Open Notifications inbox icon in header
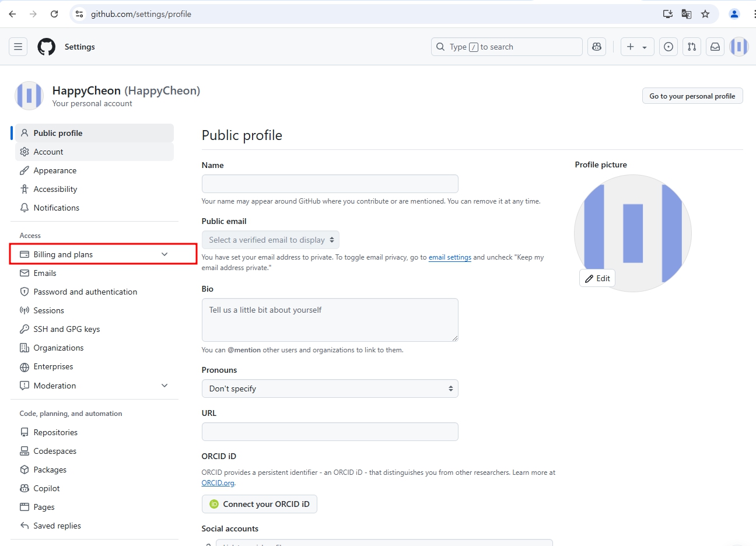The image size is (756, 546). [x=715, y=47]
